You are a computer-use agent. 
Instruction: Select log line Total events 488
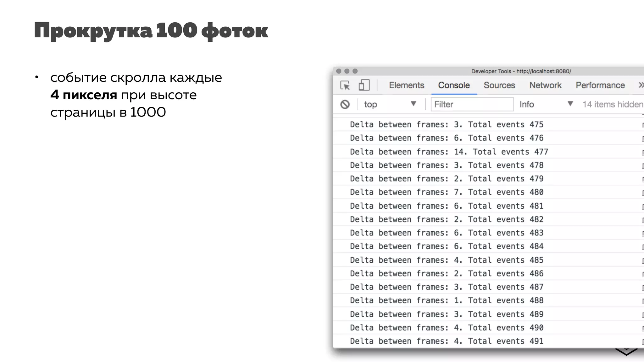pyautogui.click(x=488, y=301)
